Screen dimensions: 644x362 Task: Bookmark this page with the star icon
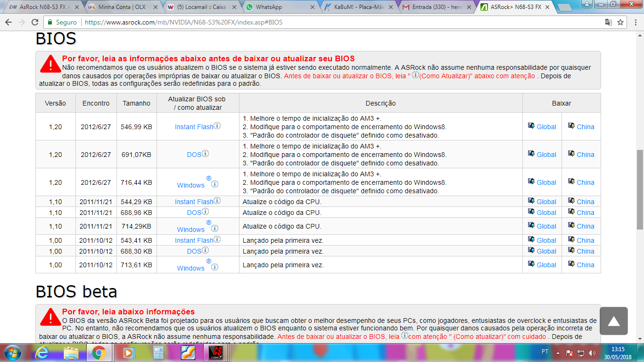click(x=620, y=22)
